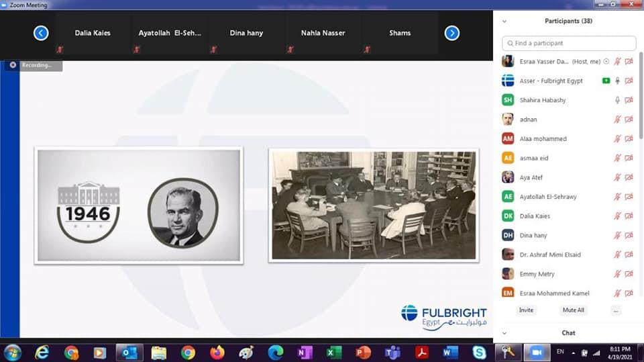Toggle video icon for asmaa eid
Screen dimensions: 644x362
[629, 158]
